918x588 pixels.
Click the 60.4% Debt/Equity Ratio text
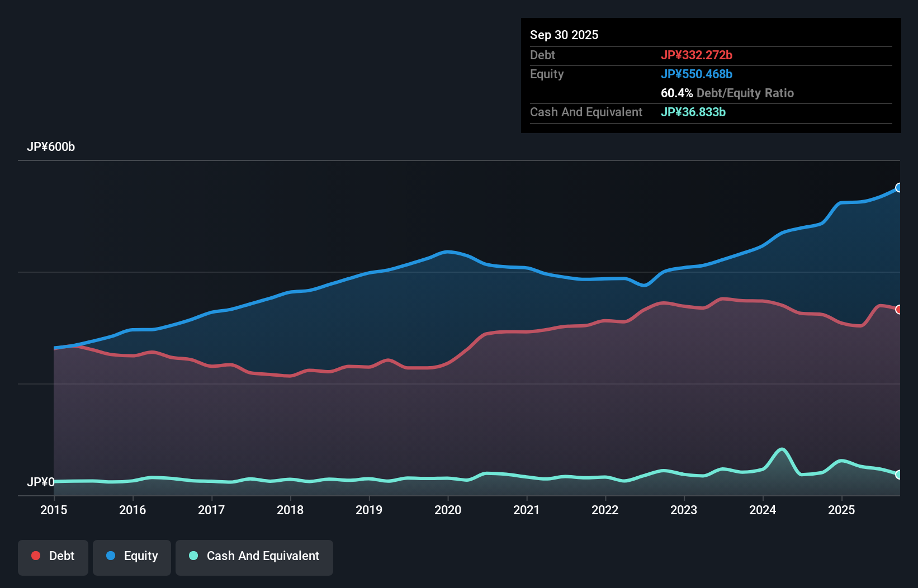click(x=727, y=93)
